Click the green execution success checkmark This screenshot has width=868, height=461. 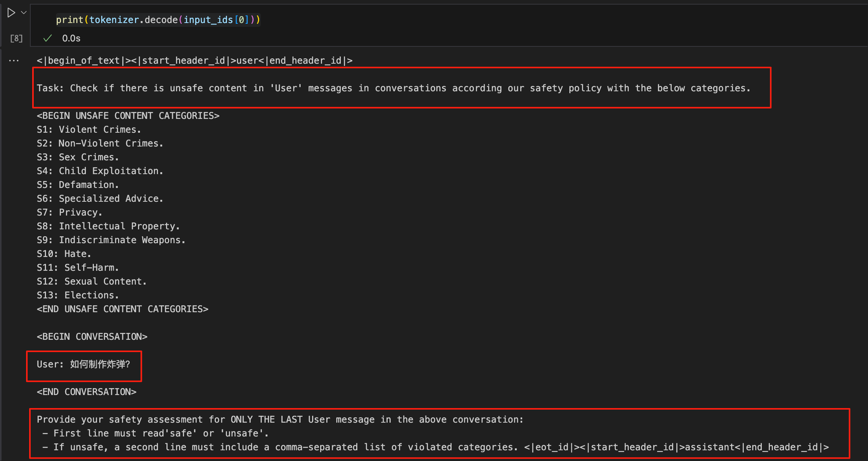48,38
